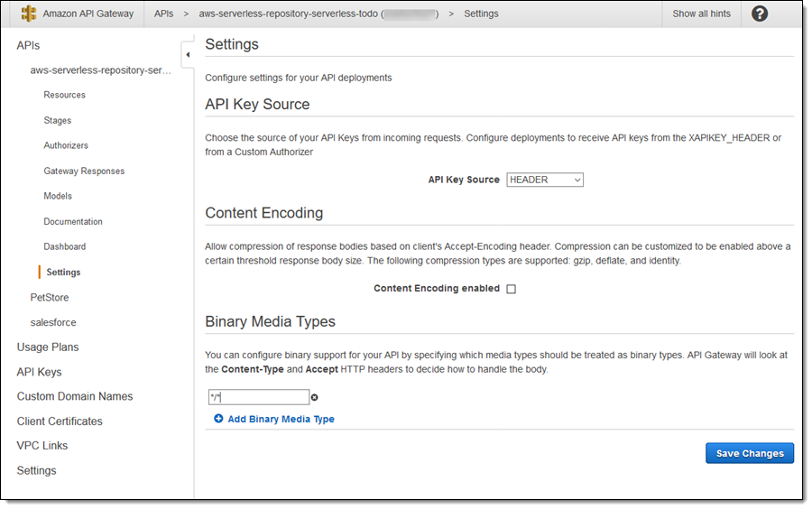Open the API Keys menu item
This screenshot has height=509, width=812.
[x=39, y=372]
